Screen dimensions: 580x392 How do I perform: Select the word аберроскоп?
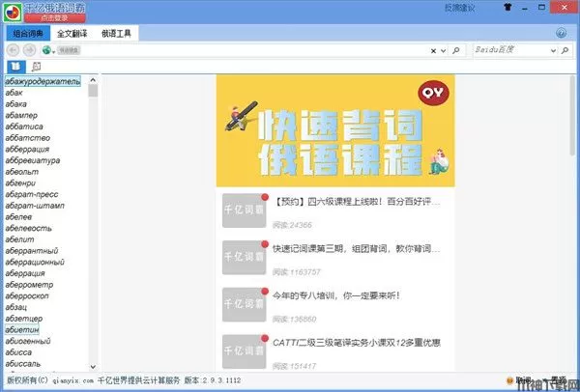point(27,296)
